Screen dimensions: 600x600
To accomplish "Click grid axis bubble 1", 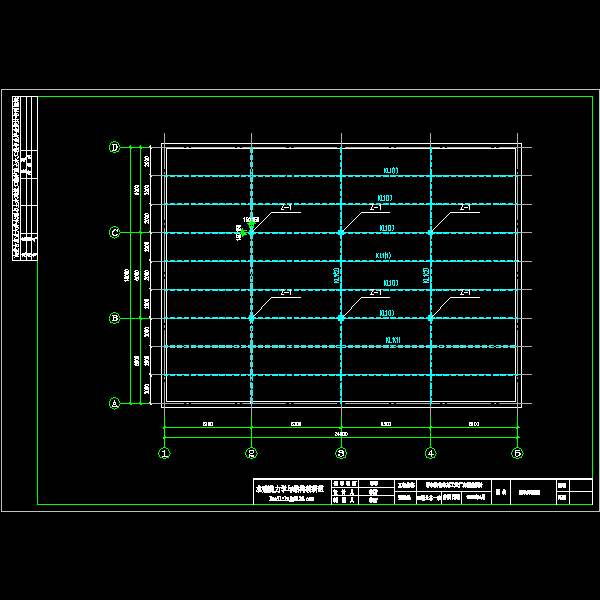I will [x=163, y=453].
